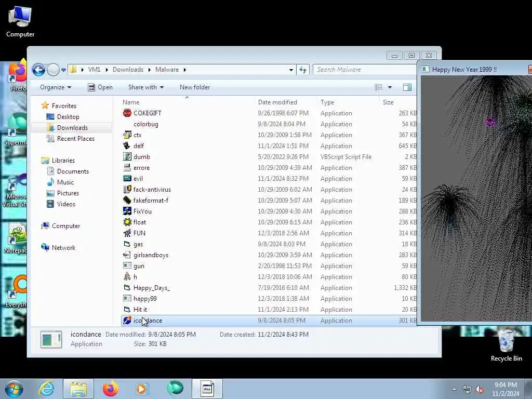Select the happy99 file icon
This screenshot has height=399, width=532.
click(127, 299)
